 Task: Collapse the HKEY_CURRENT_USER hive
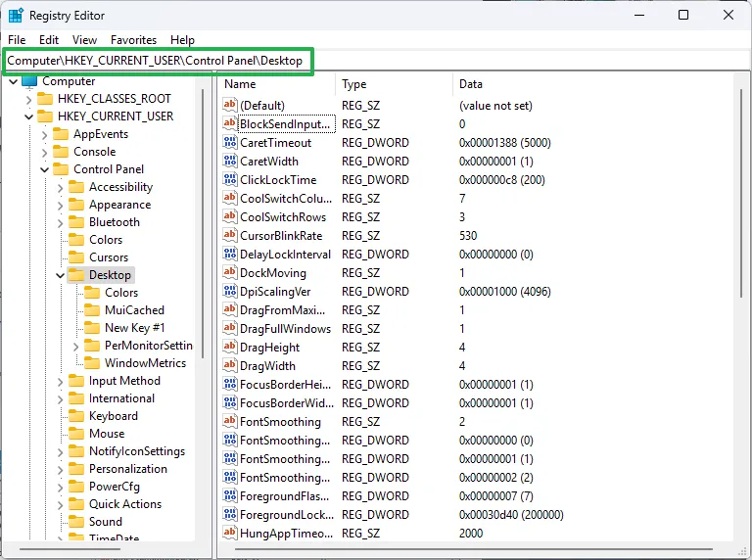[28, 117]
